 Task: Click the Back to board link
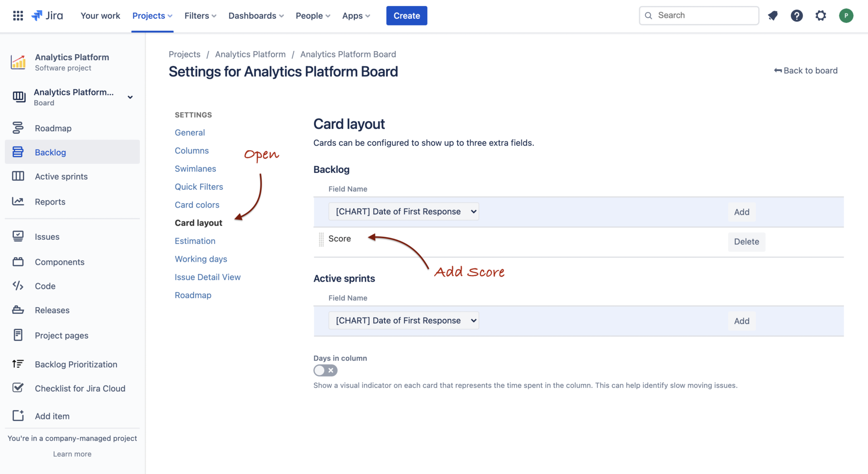point(806,71)
